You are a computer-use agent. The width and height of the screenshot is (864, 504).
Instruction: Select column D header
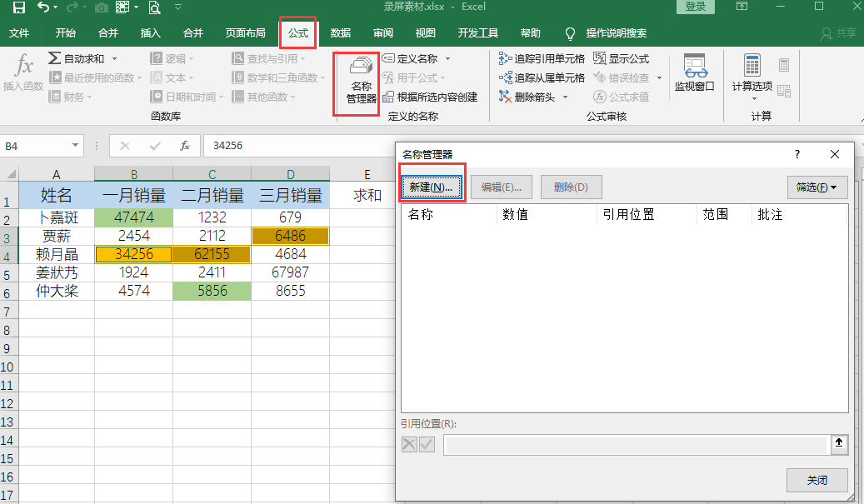291,174
